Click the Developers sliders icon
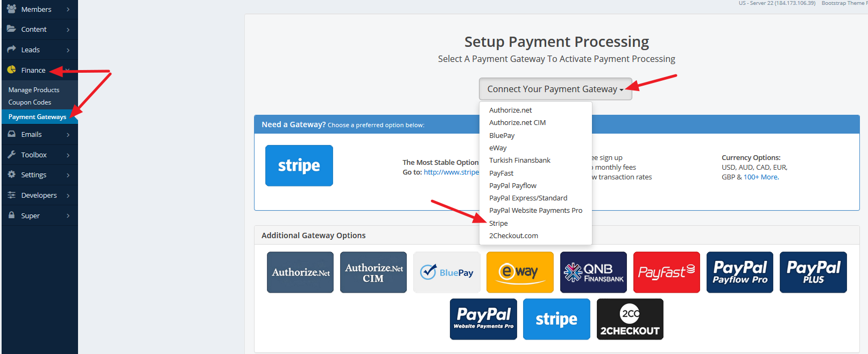Image resolution: width=868 pixels, height=354 pixels. pyautogui.click(x=11, y=195)
